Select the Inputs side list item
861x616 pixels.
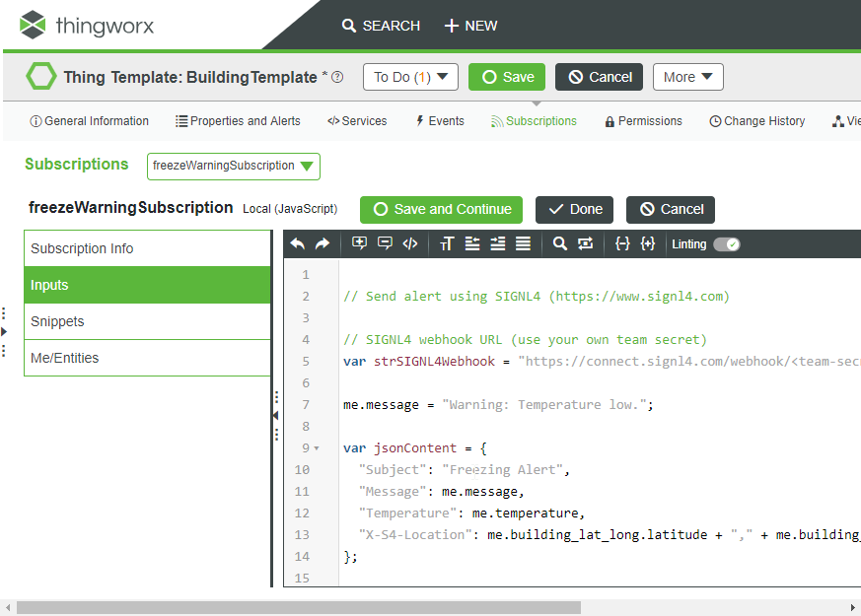pyautogui.click(x=147, y=285)
